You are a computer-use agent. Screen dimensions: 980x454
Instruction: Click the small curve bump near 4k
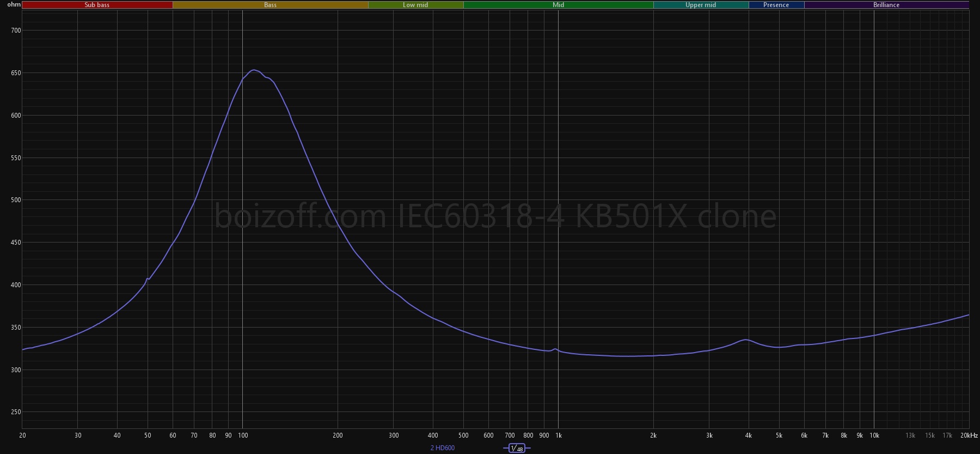pyautogui.click(x=745, y=340)
